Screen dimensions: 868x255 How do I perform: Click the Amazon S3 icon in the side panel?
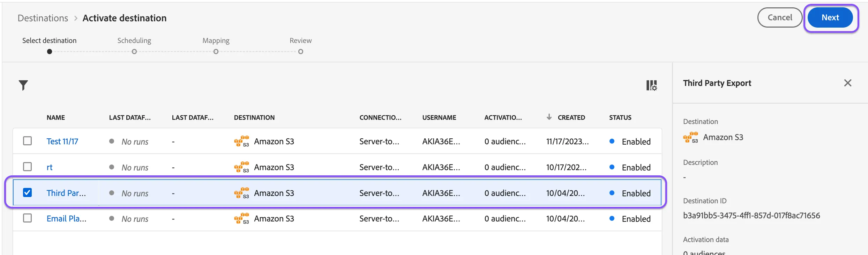coord(691,138)
